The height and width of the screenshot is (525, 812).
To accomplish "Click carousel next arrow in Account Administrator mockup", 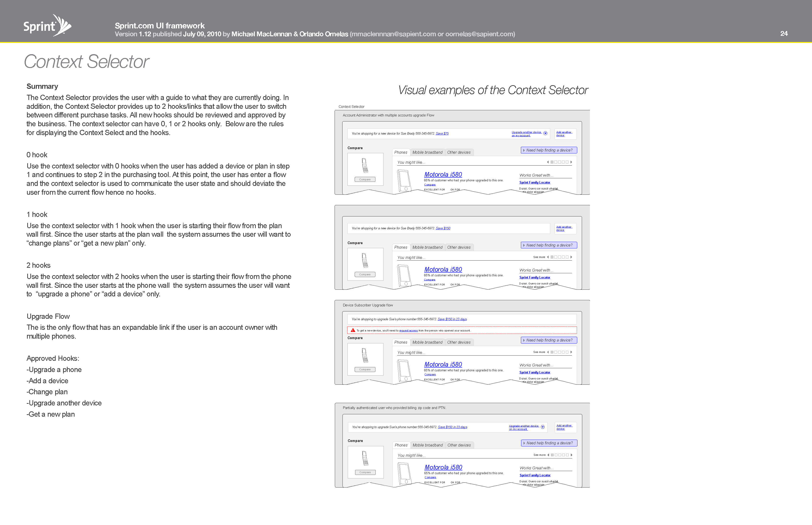I will point(571,162).
